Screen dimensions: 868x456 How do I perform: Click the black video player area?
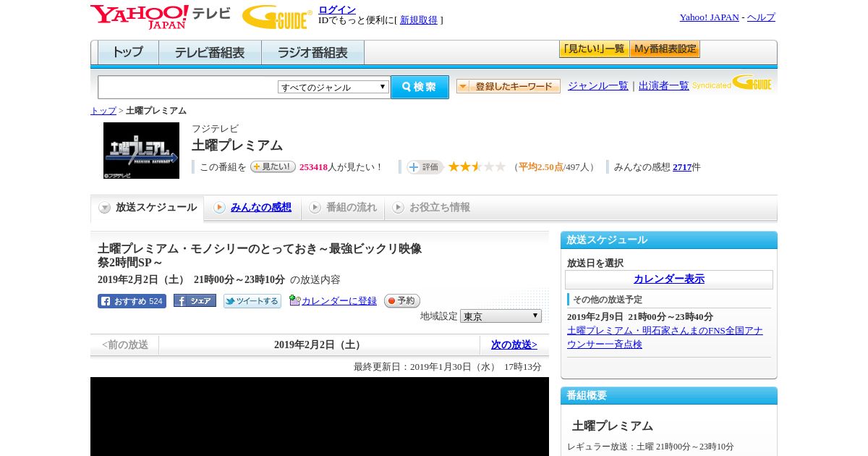(320, 416)
